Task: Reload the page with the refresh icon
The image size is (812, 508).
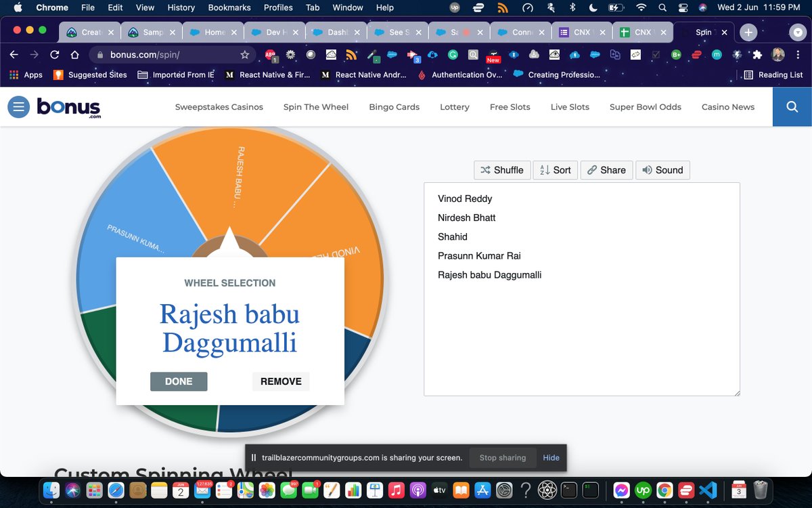Action: pyautogui.click(x=53, y=54)
